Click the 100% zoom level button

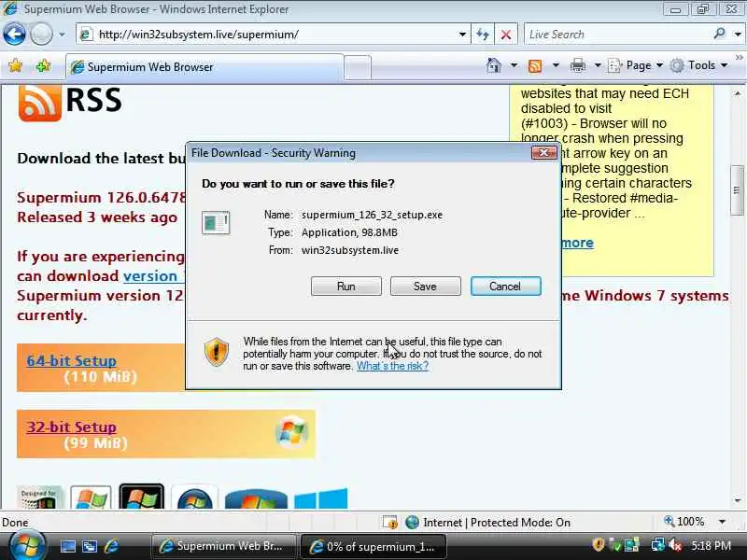coord(684,522)
